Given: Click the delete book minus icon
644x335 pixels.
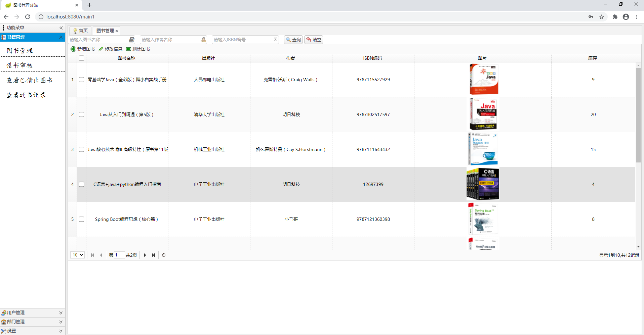Looking at the screenshot, I should tap(128, 49).
